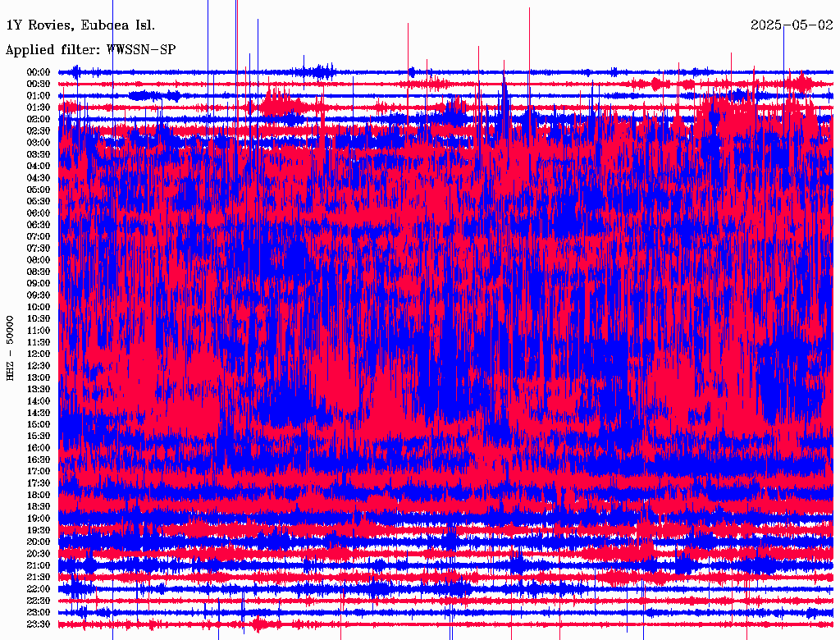Click the 20:30 time label
Viewport: 840px width, 640px height.
coord(39,554)
